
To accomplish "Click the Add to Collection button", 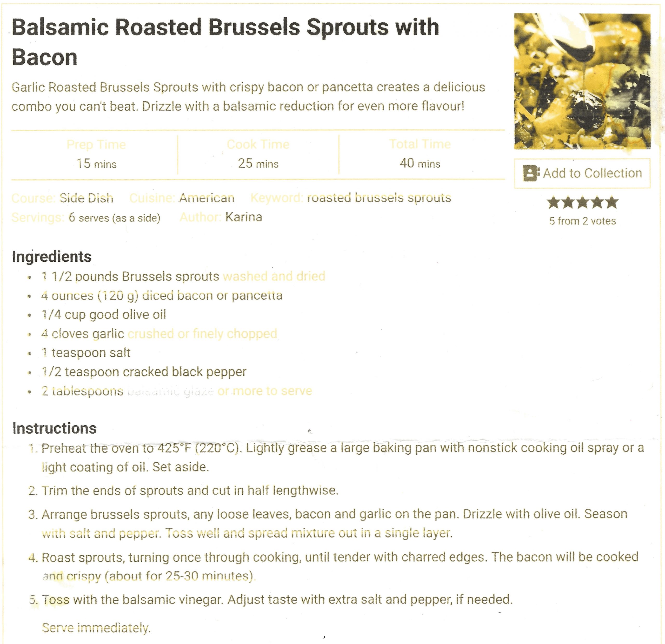I will tap(583, 173).
